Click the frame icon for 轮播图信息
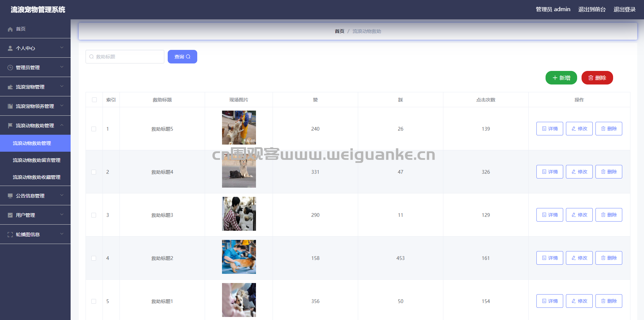This screenshot has height=320, width=644. 10,235
